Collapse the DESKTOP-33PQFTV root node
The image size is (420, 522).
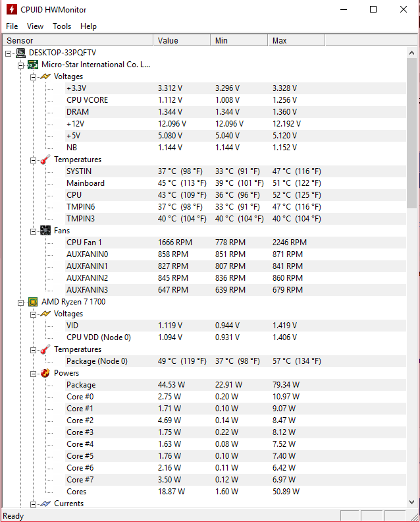coord(9,53)
